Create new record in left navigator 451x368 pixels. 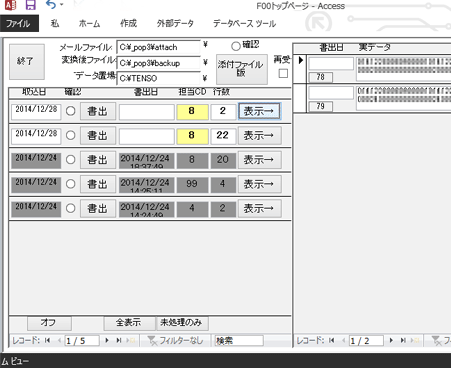[131, 340]
